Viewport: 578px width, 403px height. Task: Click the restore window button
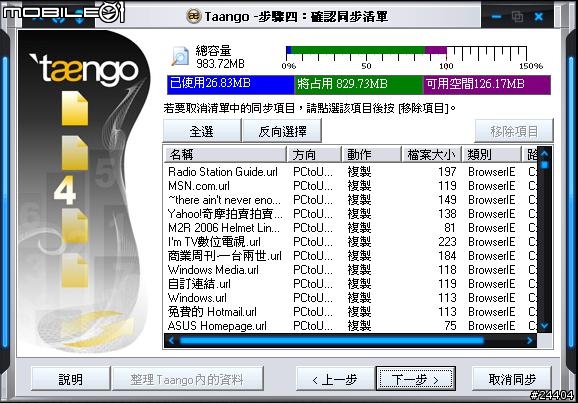[518, 17]
